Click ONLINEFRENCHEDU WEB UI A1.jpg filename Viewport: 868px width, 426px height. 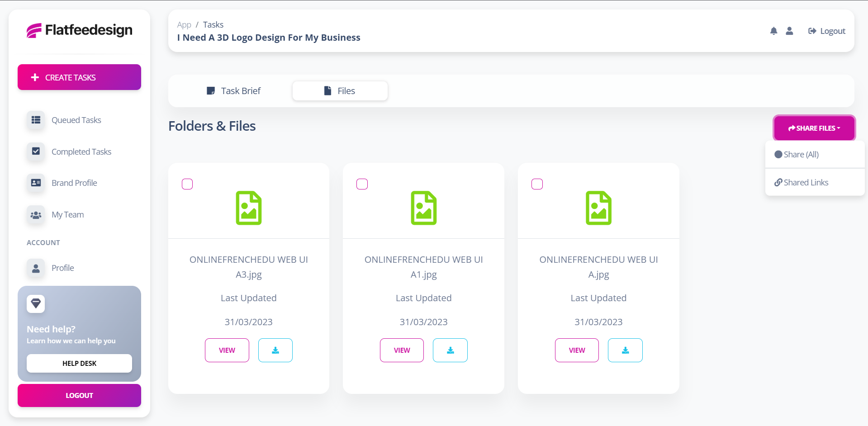point(424,267)
